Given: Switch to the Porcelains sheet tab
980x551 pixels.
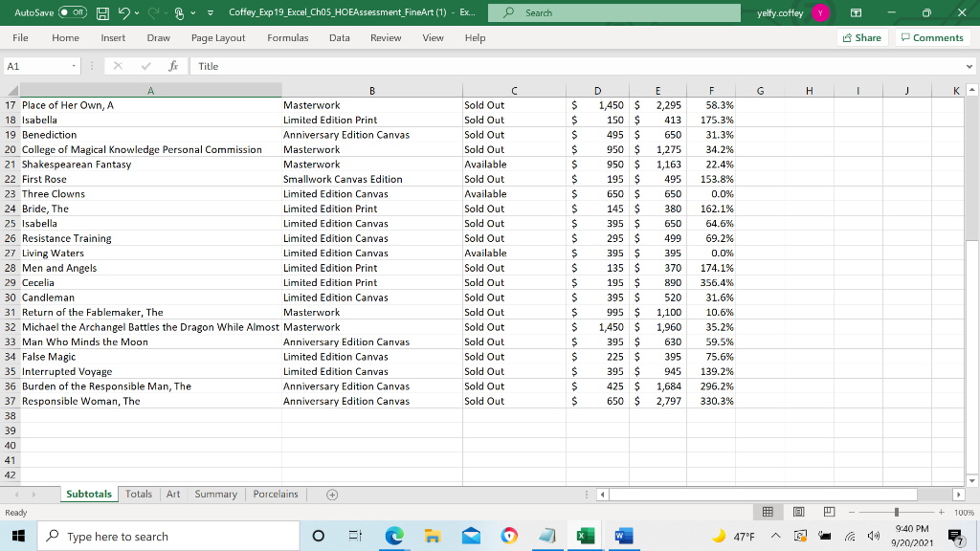Looking at the screenshot, I should [x=275, y=494].
